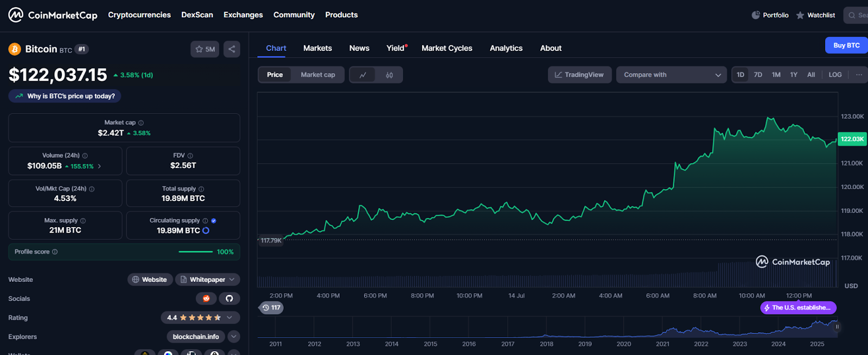868x355 pixels.
Task: Click the Market cap info icon
Action: (141, 123)
